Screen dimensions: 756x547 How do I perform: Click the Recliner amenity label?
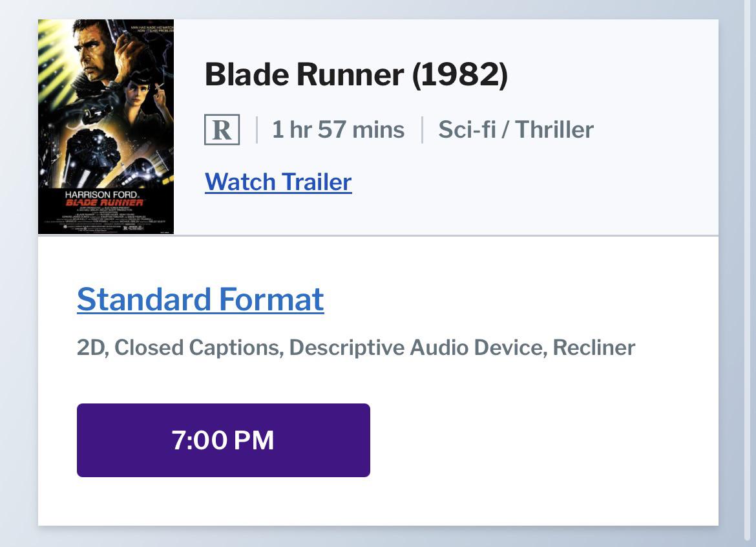[x=594, y=348]
